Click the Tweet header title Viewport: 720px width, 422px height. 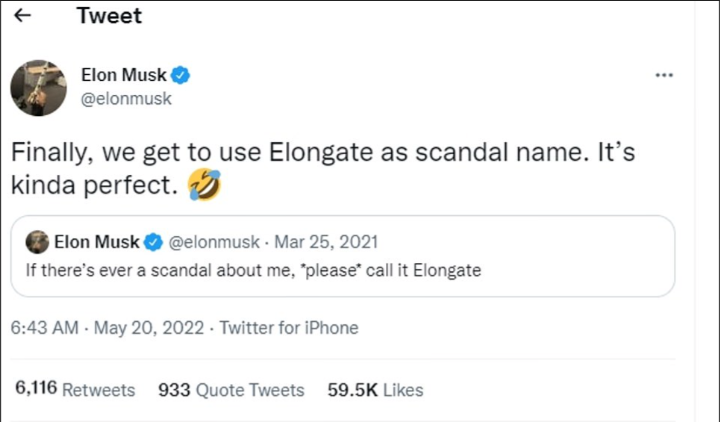(109, 16)
